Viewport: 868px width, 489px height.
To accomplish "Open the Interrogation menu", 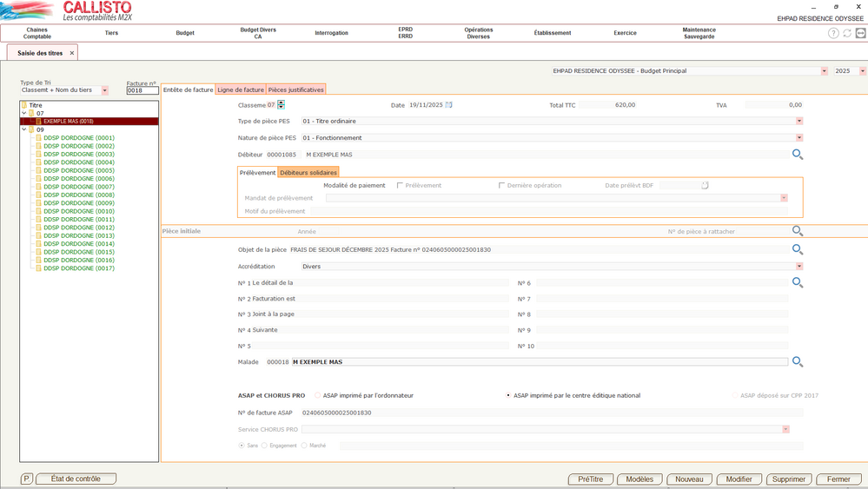I will pyautogui.click(x=331, y=33).
